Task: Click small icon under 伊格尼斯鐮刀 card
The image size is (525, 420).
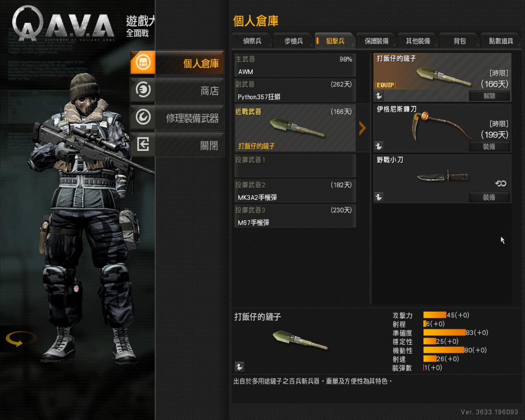Action: 379,146
